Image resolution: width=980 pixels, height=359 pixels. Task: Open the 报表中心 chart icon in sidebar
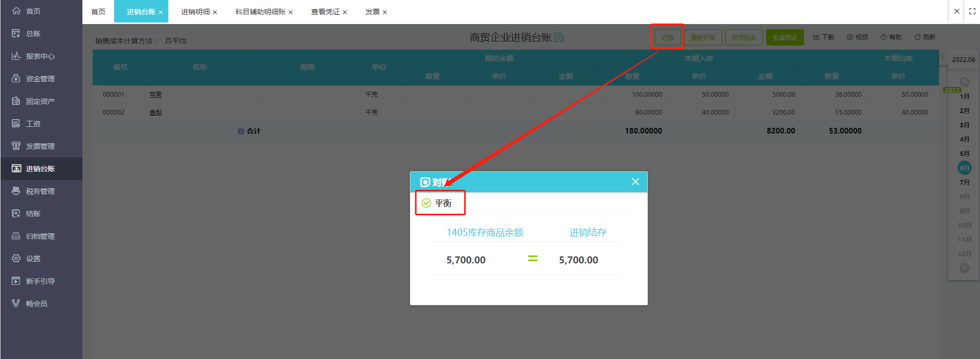click(16, 56)
